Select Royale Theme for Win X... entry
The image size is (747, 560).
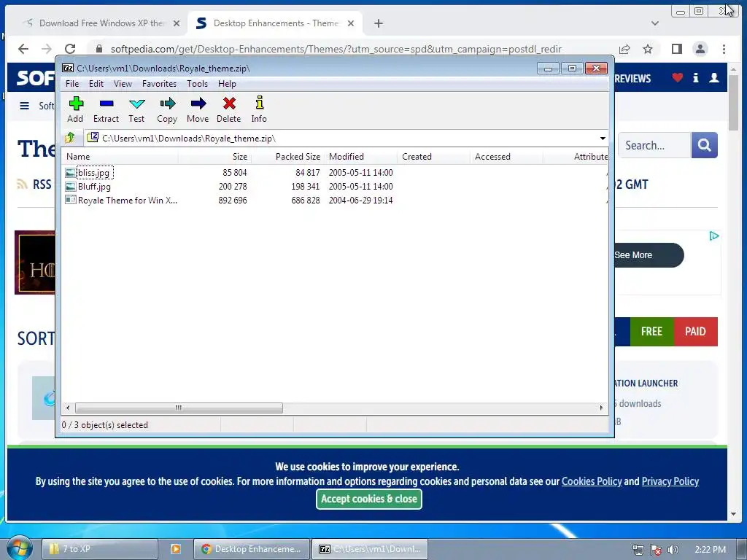point(128,201)
